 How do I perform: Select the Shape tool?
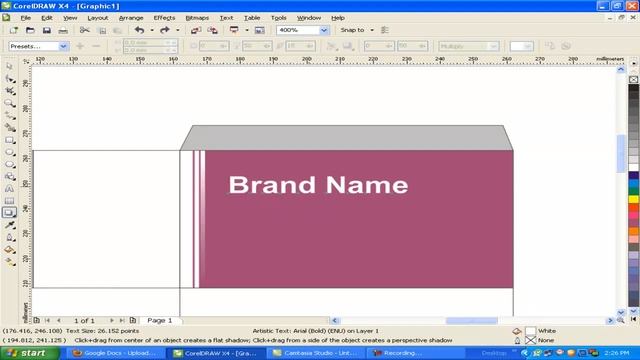coord(10,79)
